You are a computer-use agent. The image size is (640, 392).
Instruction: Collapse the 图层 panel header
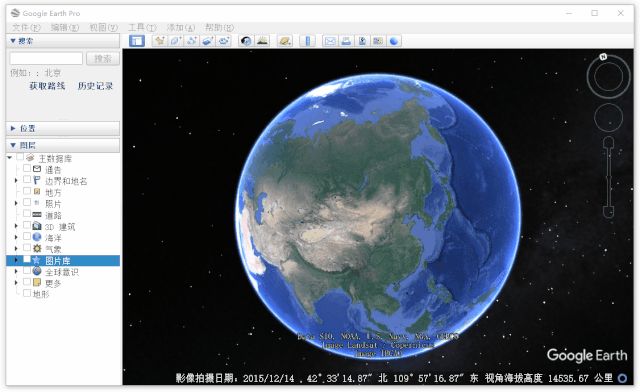coord(63,145)
